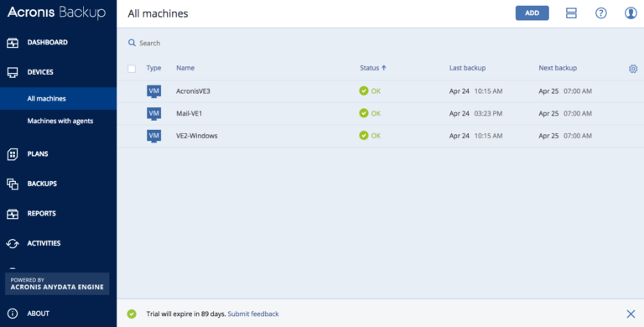The image size is (644, 327).
Task: Click the OK status icon for VE2-Windows
Action: tap(363, 135)
